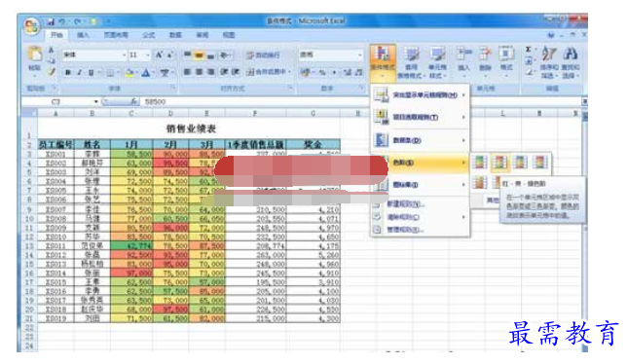Click the Conditional Formatting ribbon button
The image size is (627, 364).
383,62
